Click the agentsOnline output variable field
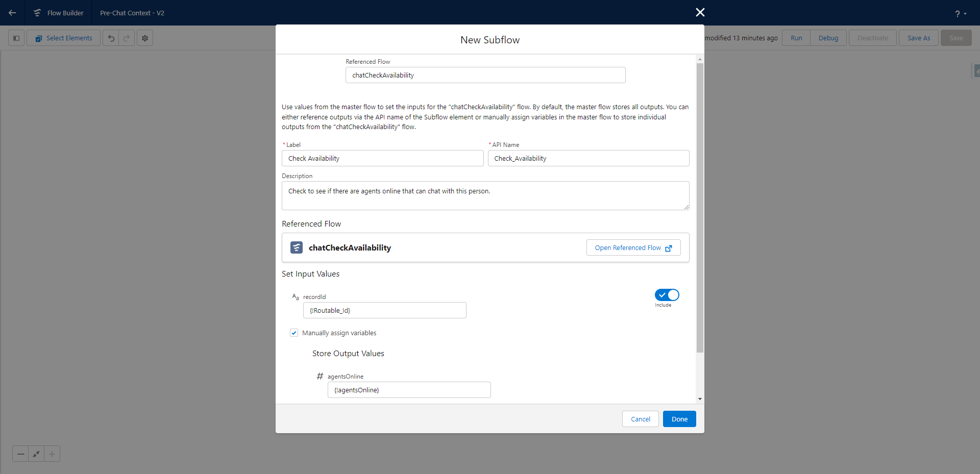 409,390
